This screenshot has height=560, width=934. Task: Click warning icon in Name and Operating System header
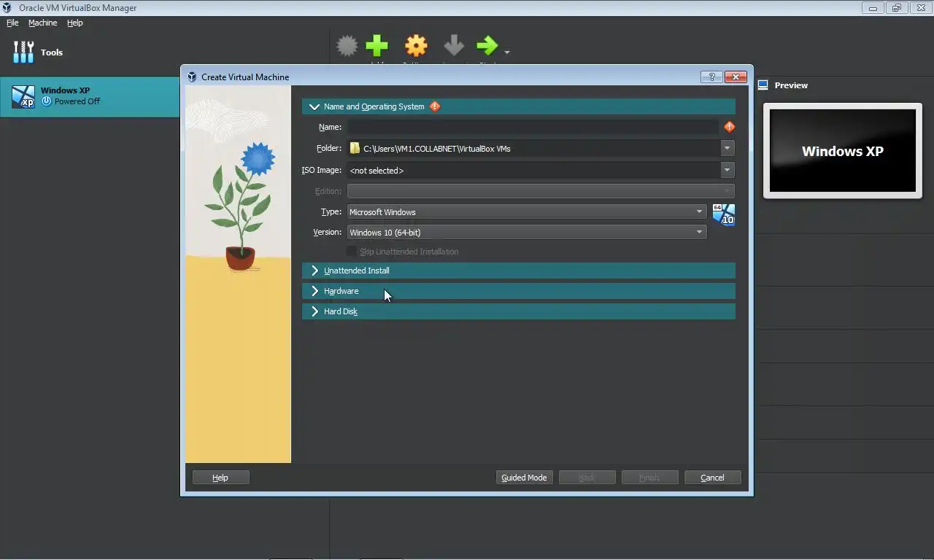[435, 106]
